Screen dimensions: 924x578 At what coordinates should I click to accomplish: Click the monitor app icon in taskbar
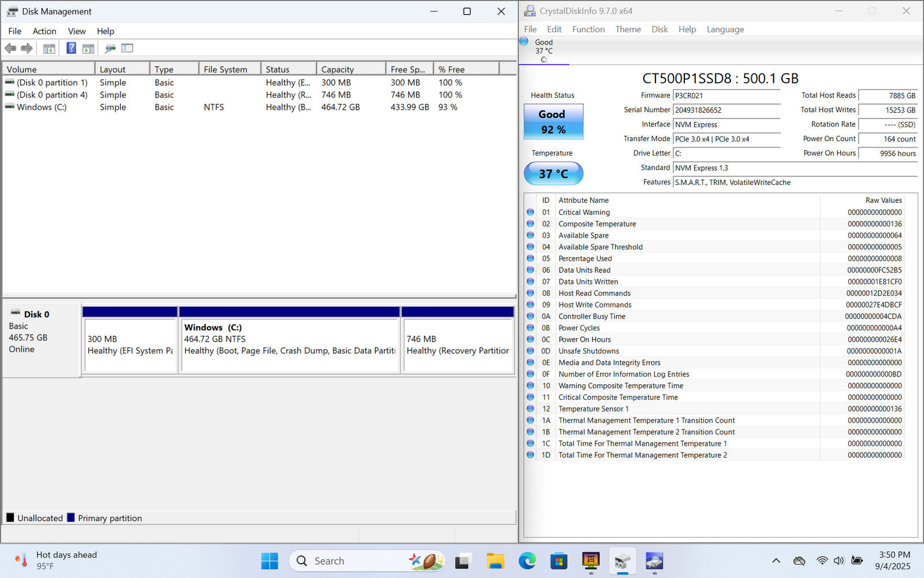point(590,561)
